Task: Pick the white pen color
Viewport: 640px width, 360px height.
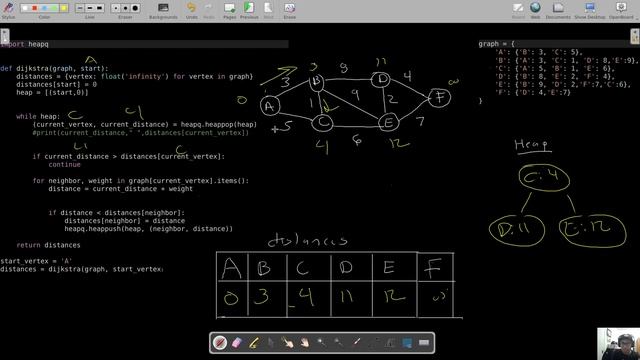Action: (x=25, y=8)
